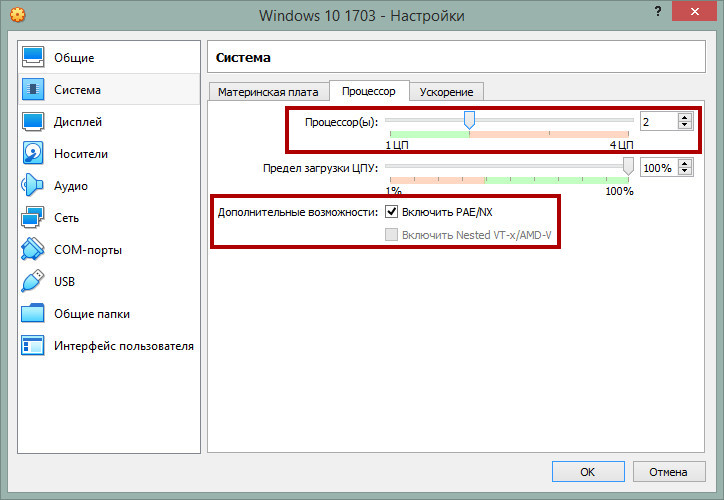Click the Дисплей screen icon
Image resolution: width=724 pixels, height=500 pixels.
(x=33, y=121)
